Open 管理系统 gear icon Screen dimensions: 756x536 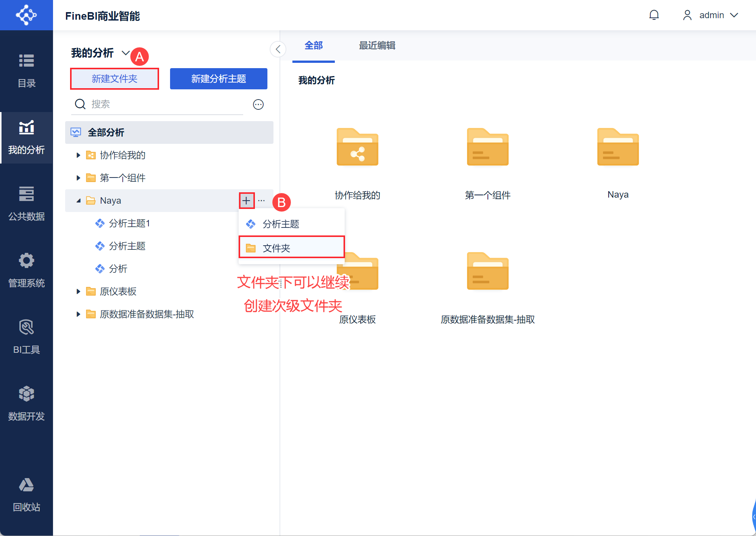coord(27,270)
